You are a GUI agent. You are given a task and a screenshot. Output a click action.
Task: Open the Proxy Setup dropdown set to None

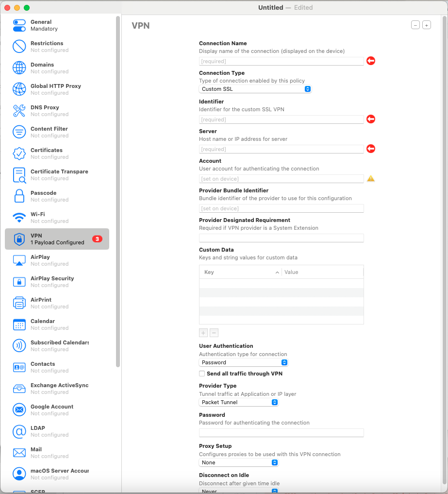pyautogui.click(x=239, y=462)
